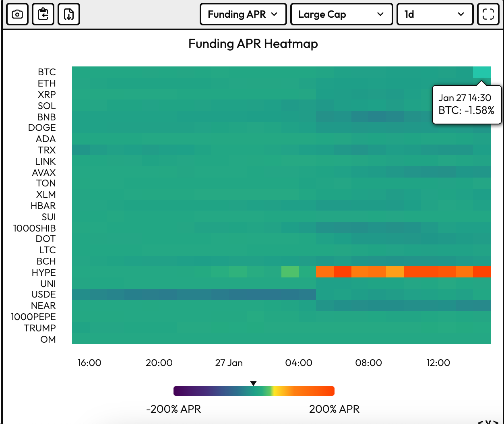Click the file download icon button
Viewport: 504px width, 424px height.
click(69, 14)
